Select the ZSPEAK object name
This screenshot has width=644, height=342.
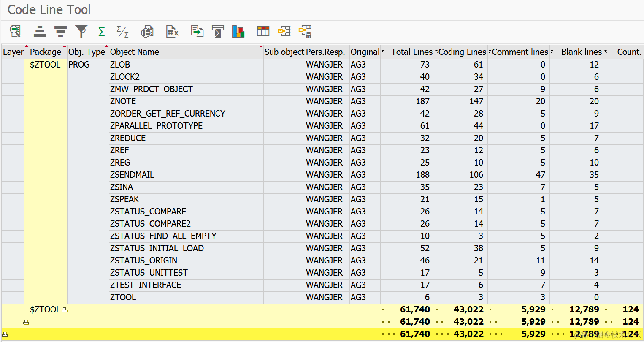124,199
